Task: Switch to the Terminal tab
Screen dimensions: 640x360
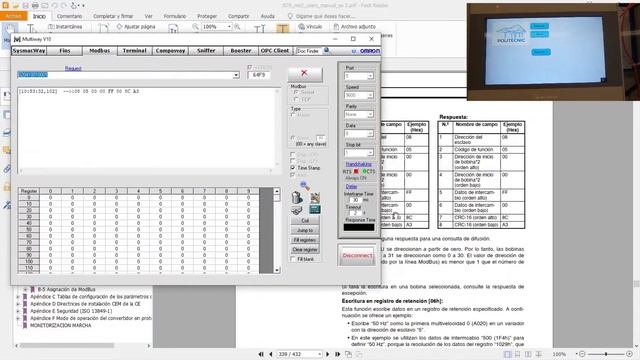Action: (135, 51)
